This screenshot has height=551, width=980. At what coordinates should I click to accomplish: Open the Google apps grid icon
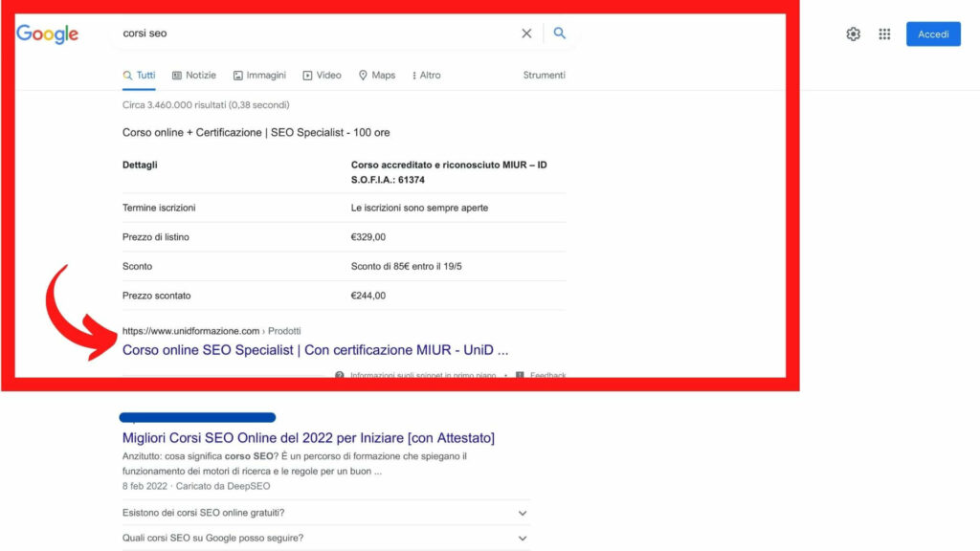(884, 34)
